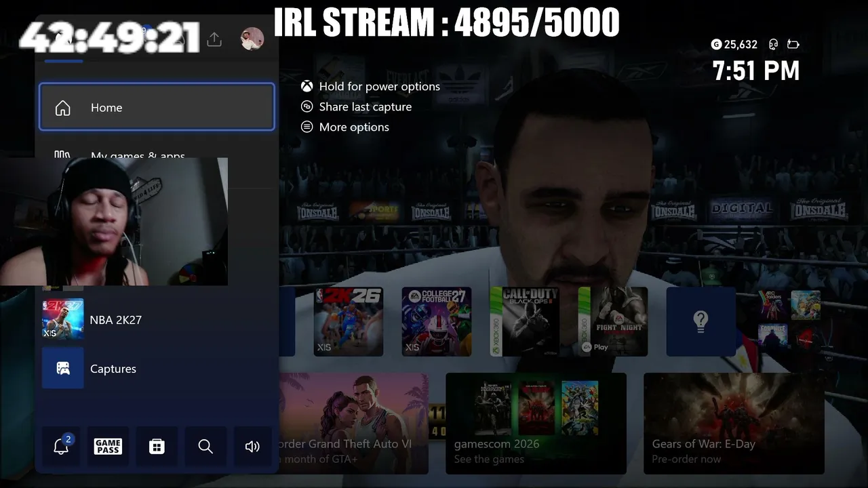Click the 7:51 PM clock

[756, 70]
